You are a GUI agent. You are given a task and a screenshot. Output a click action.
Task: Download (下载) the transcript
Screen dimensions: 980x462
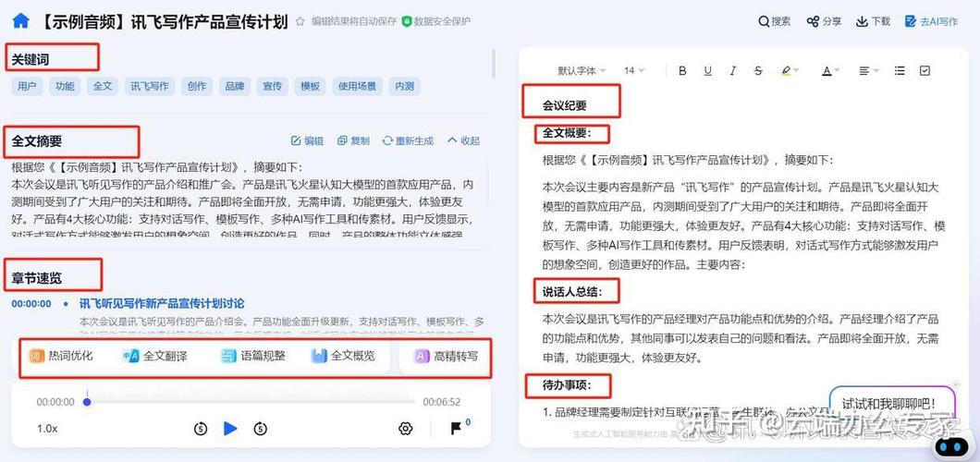click(x=873, y=21)
